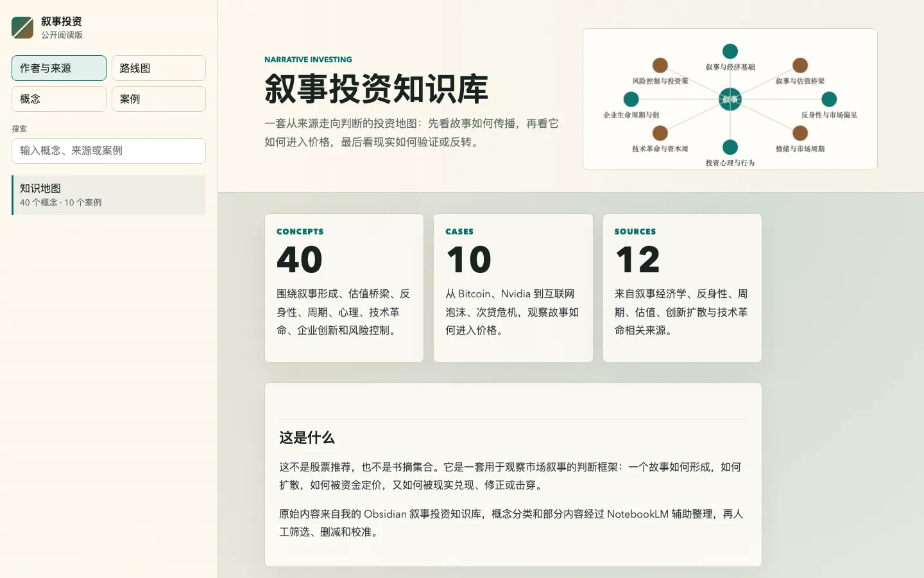Click the 叙事投资 logo icon in the sidebar

[22, 28]
